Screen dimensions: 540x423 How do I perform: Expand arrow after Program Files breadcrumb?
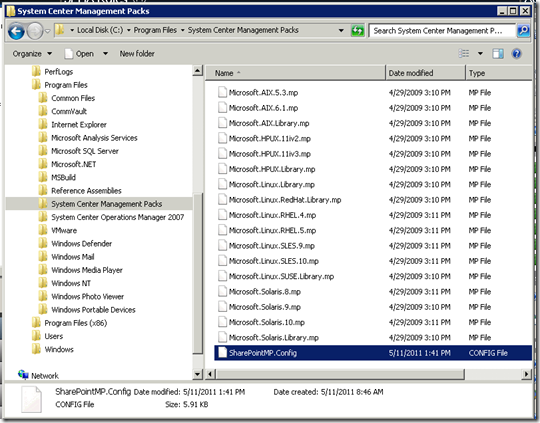click(182, 31)
